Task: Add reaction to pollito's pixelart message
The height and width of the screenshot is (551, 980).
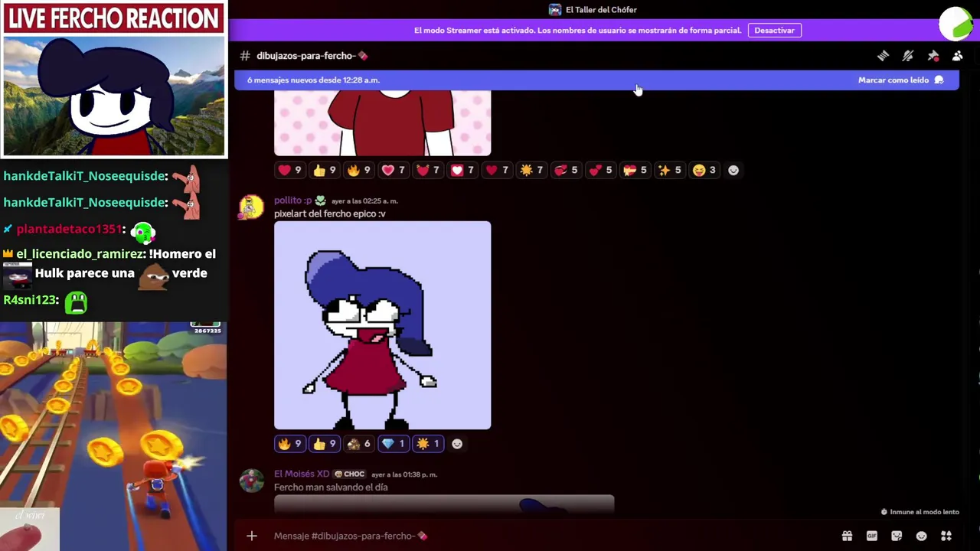Action: [x=457, y=444]
